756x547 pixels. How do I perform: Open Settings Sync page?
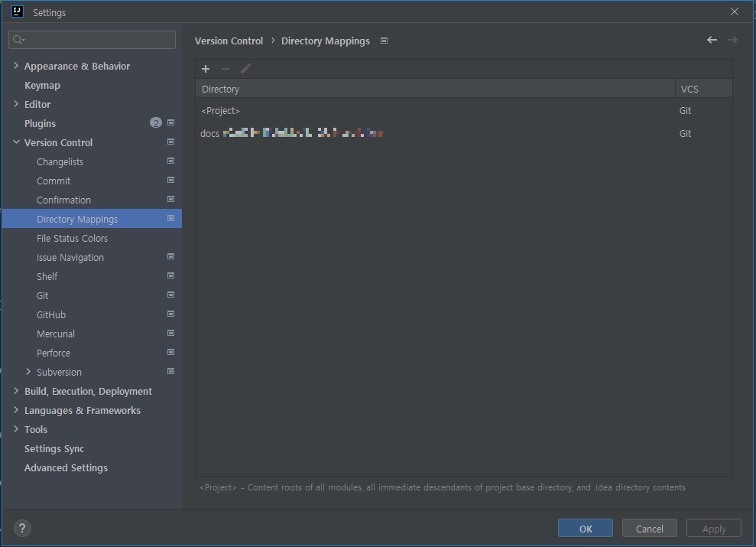pos(54,448)
